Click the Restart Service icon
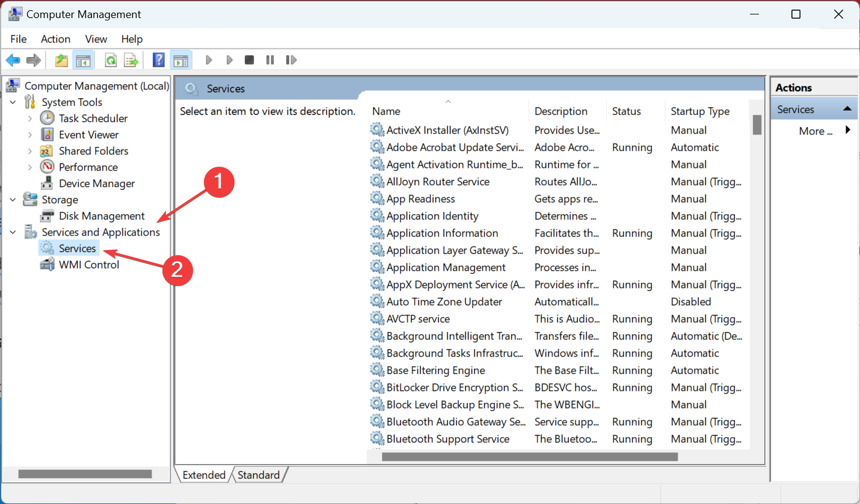Screen dimensions: 860x504 [x=291, y=60]
